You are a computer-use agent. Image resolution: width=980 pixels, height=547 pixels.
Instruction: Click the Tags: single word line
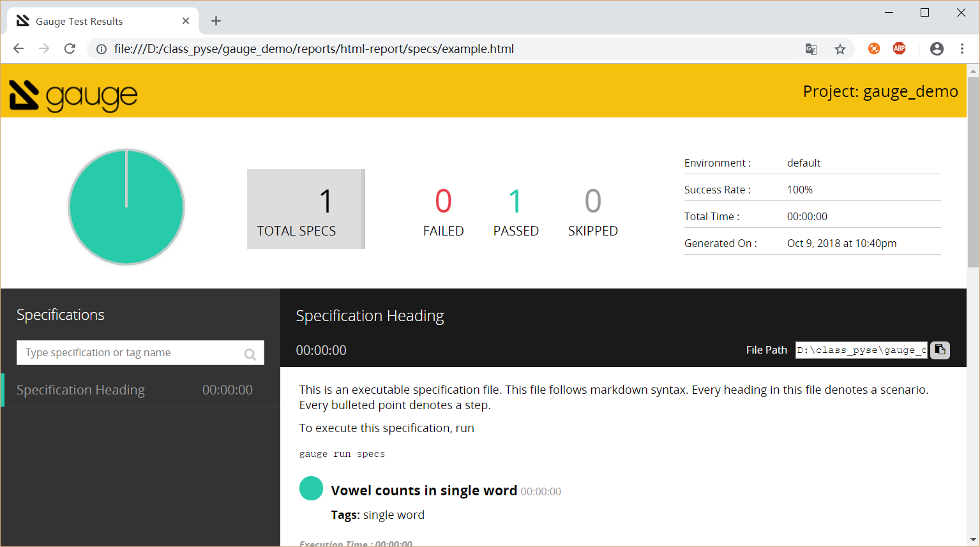[x=377, y=515]
